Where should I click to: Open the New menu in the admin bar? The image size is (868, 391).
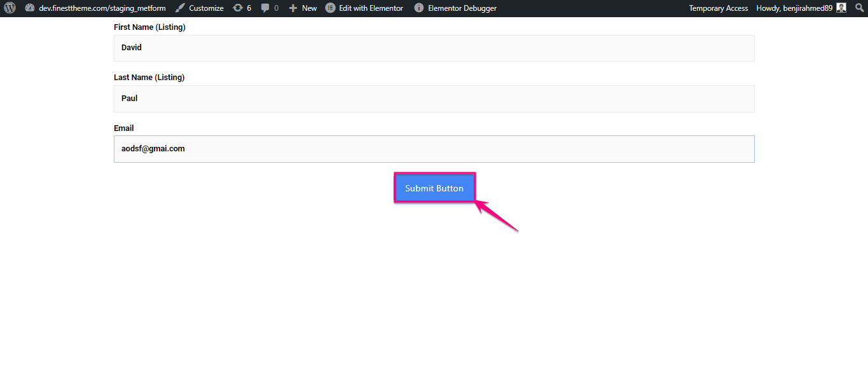[x=302, y=8]
